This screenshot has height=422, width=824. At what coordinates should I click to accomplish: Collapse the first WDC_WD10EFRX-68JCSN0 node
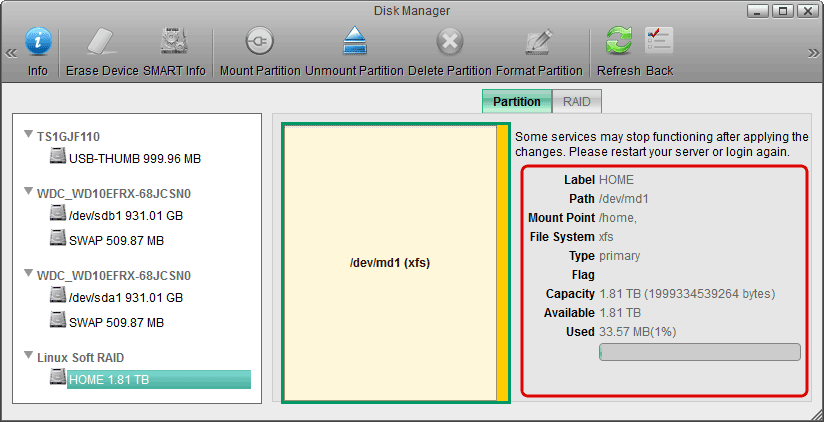coord(27,192)
